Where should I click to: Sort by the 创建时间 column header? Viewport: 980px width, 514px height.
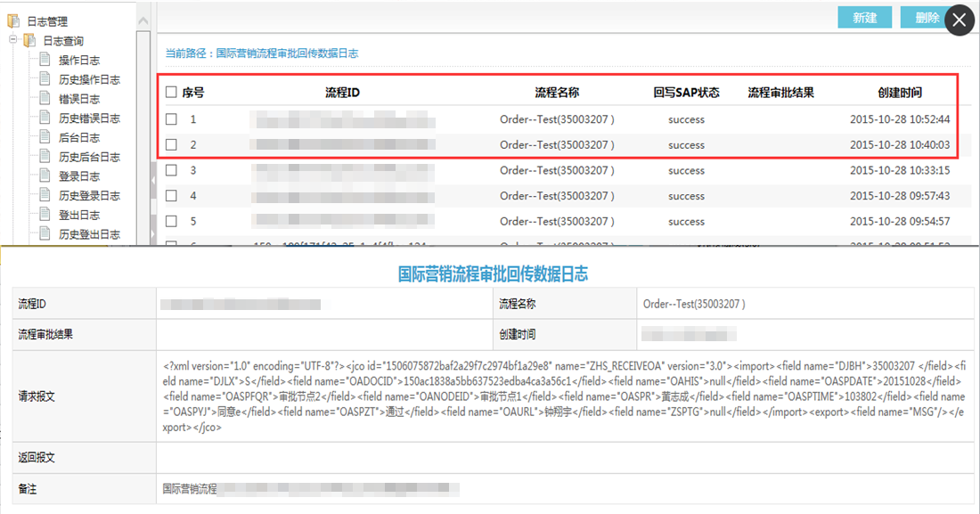[x=899, y=93]
